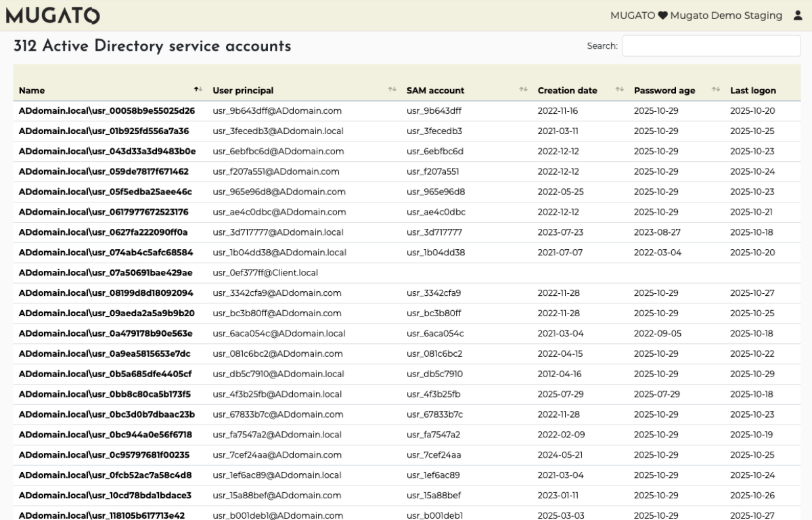Click the Creation date sort arrows
812x520 pixels.
[619, 90]
